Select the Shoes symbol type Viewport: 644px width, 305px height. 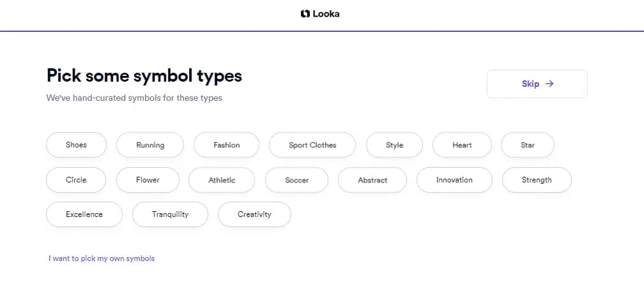[x=76, y=145]
